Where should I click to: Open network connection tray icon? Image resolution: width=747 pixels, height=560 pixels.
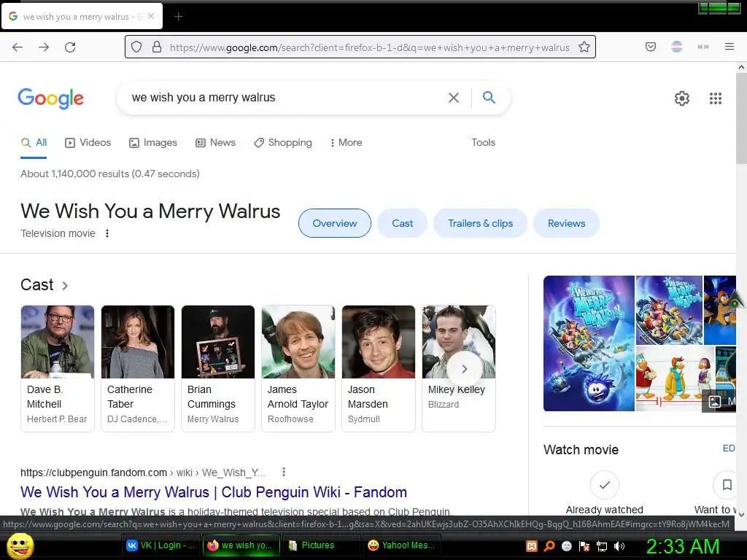tap(602, 546)
